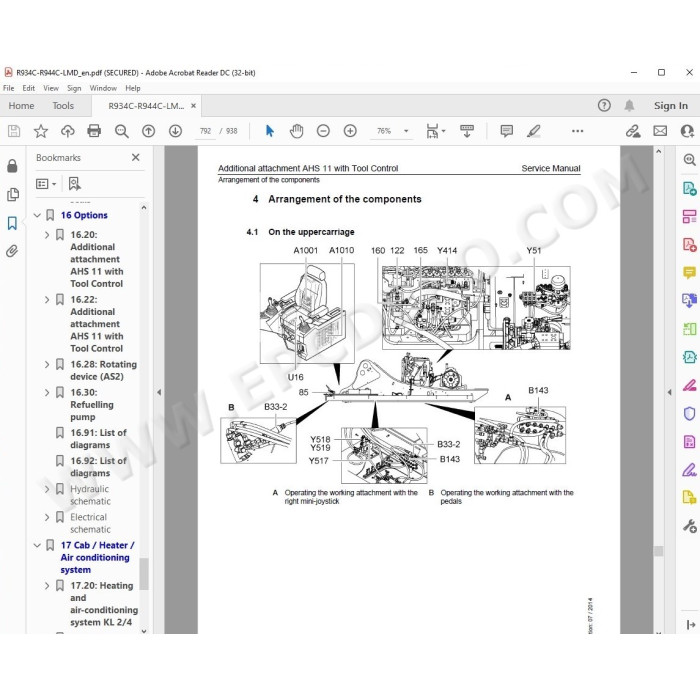Click the Save file icon
Viewport: 700px width, 700px height.
click(14, 131)
